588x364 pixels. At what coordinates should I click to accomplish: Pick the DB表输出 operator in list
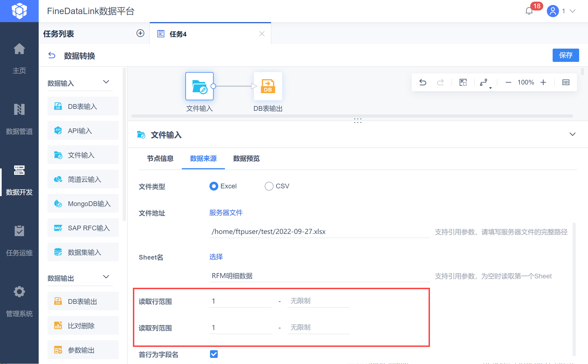(83, 301)
